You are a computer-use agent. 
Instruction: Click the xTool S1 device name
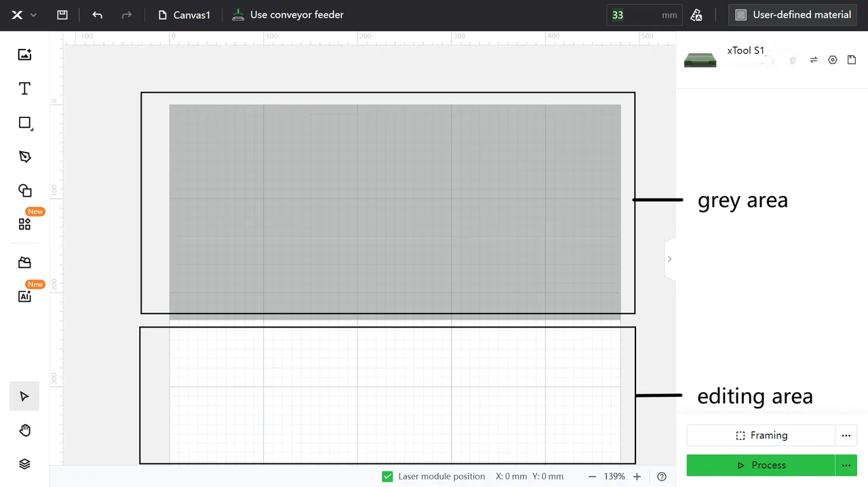click(746, 50)
